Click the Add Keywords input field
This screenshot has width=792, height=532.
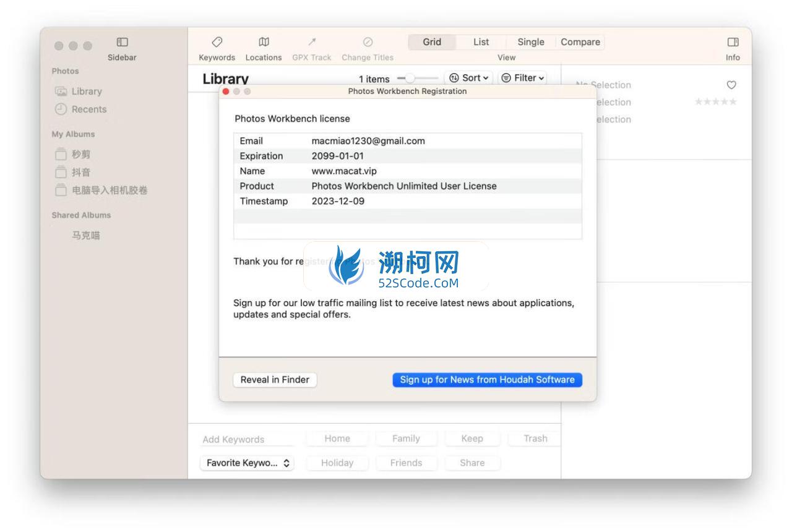tap(248, 439)
